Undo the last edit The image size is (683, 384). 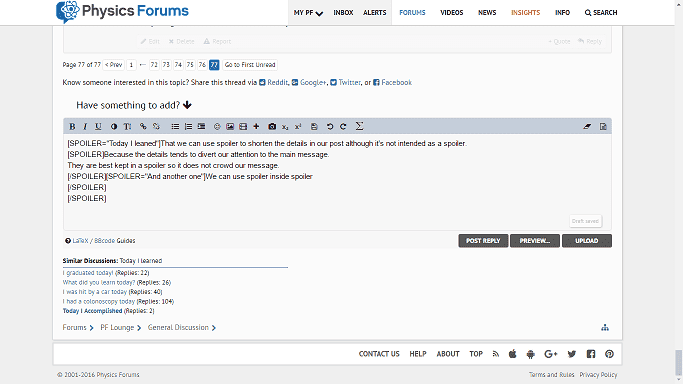click(330, 127)
